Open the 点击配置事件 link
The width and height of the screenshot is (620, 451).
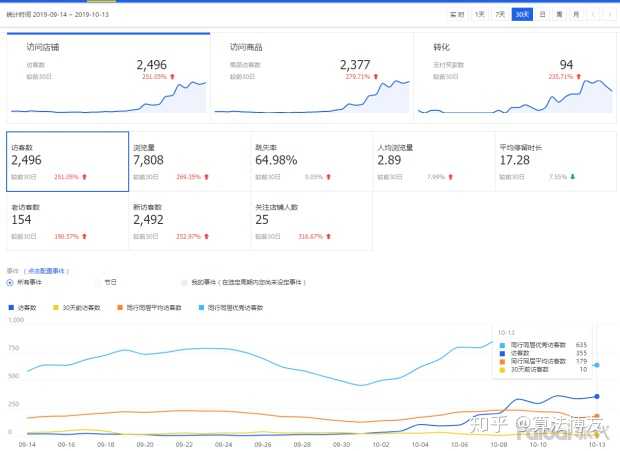point(46,271)
